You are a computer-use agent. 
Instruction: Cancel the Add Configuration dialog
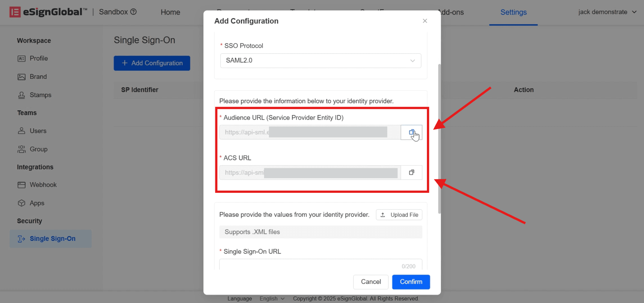371,282
